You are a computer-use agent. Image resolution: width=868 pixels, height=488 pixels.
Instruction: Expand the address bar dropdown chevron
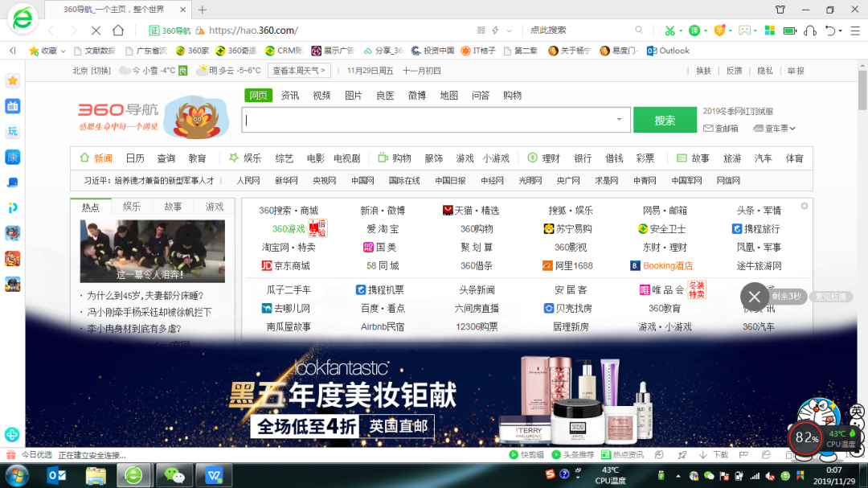tap(510, 31)
